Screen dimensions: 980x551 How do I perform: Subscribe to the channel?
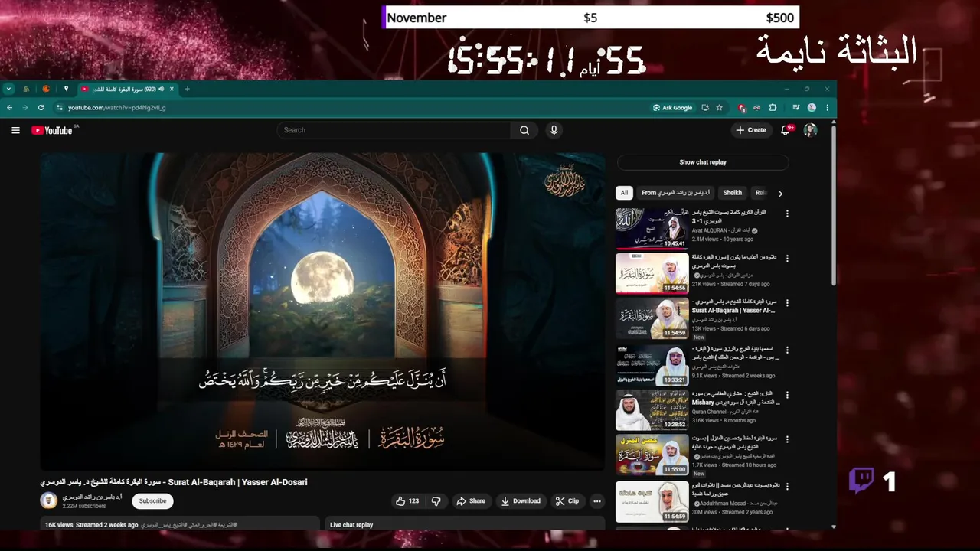coord(152,501)
